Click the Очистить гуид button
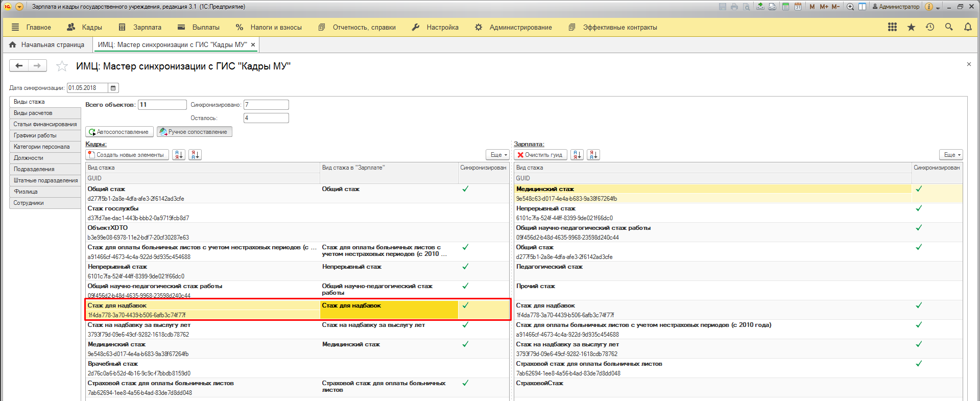This screenshot has height=401, width=980. [540, 155]
